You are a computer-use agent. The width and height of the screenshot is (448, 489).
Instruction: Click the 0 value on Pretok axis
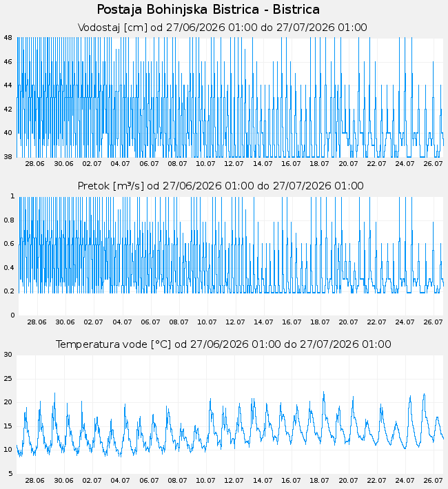pyautogui.click(x=13, y=315)
